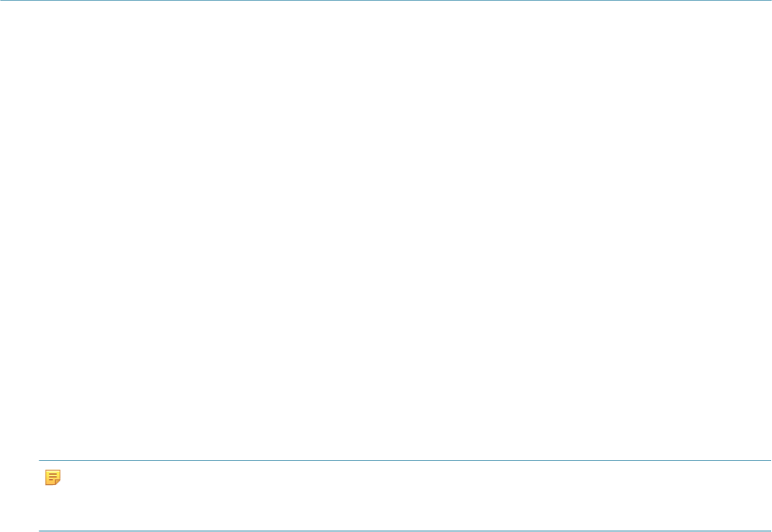
Task: Click the lined yellow paper icon
Action: coord(53,477)
